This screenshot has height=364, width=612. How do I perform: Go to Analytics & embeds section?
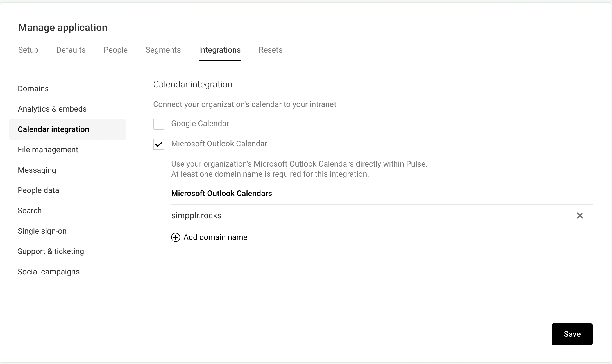click(67, 109)
